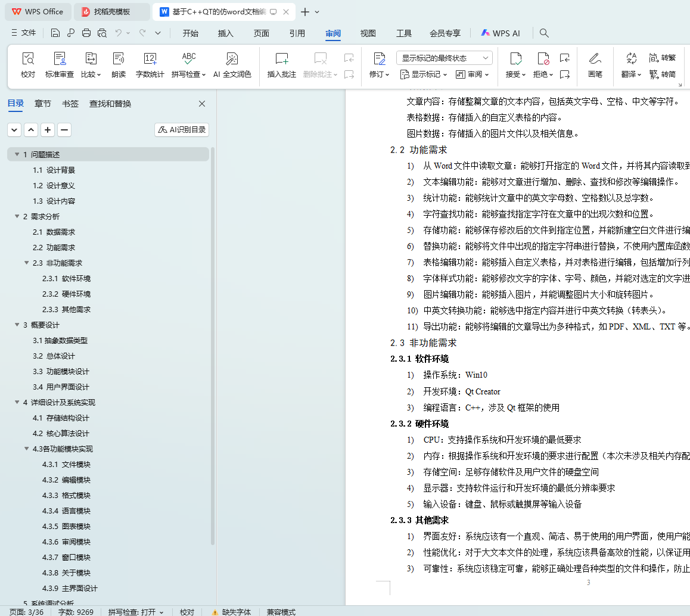Open the 文件 menu
This screenshot has width=690, height=616.
[x=24, y=33]
